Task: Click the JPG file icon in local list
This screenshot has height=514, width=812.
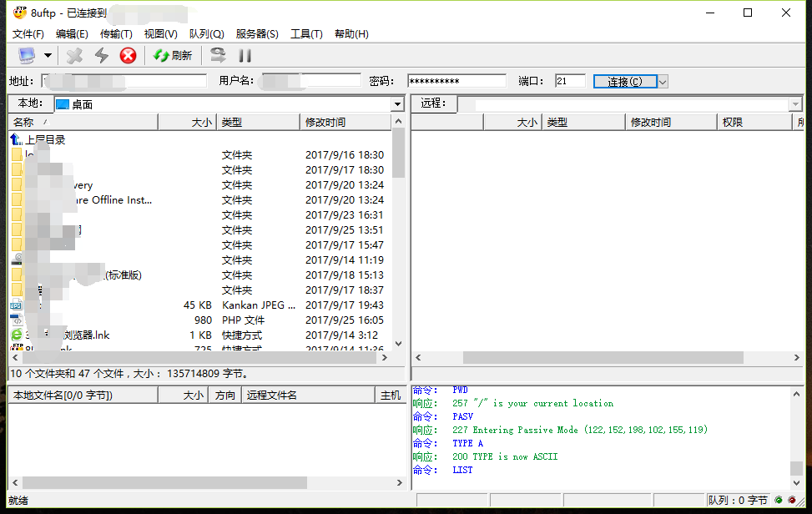Action: pos(17,305)
